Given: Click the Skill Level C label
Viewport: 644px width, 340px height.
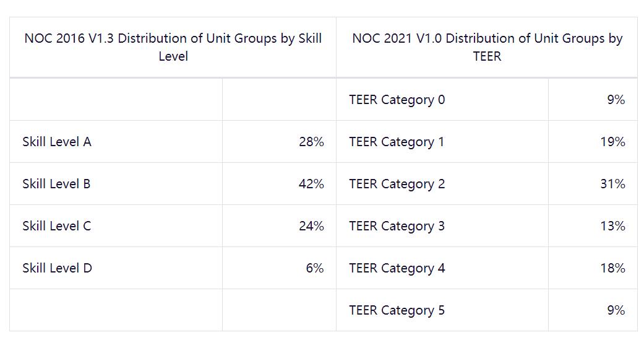Looking at the screenshot, I should 56,226.
